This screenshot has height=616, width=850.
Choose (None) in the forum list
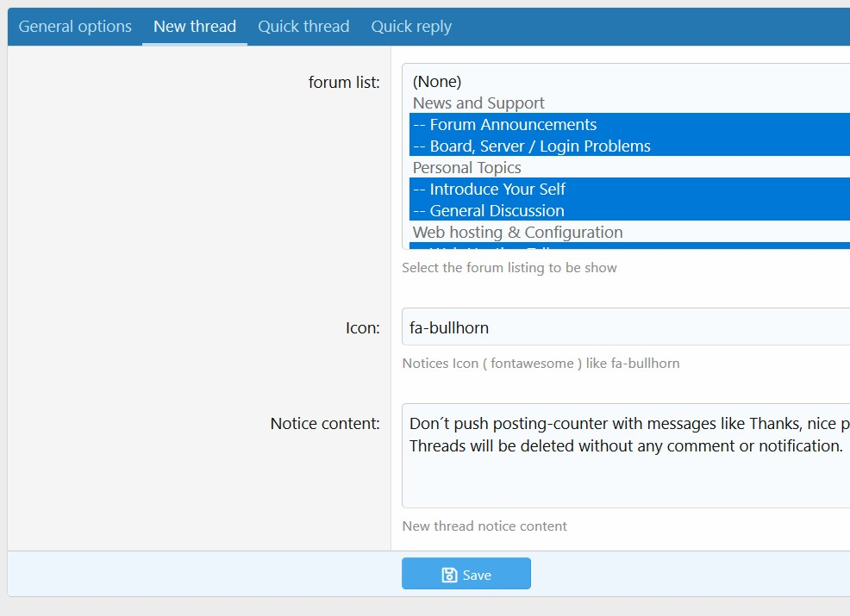(x=437, y=82)
